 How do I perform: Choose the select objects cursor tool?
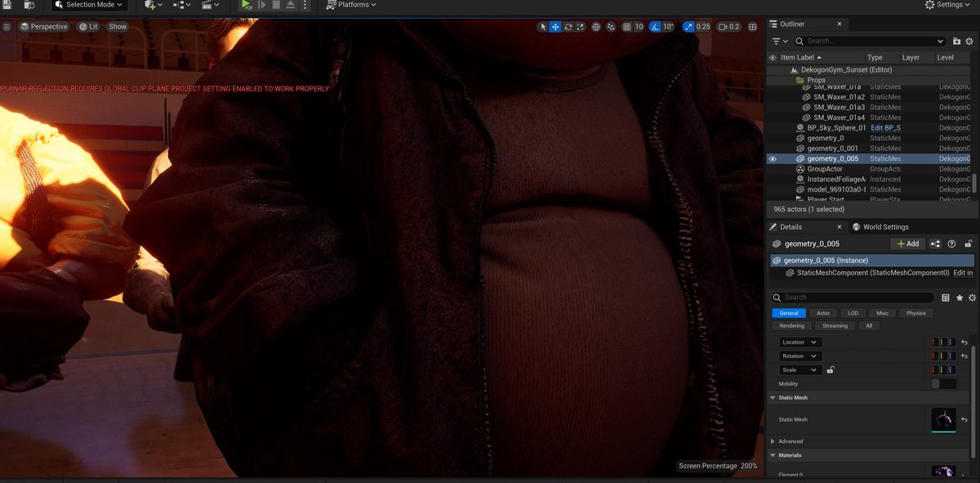pos(543,27)
